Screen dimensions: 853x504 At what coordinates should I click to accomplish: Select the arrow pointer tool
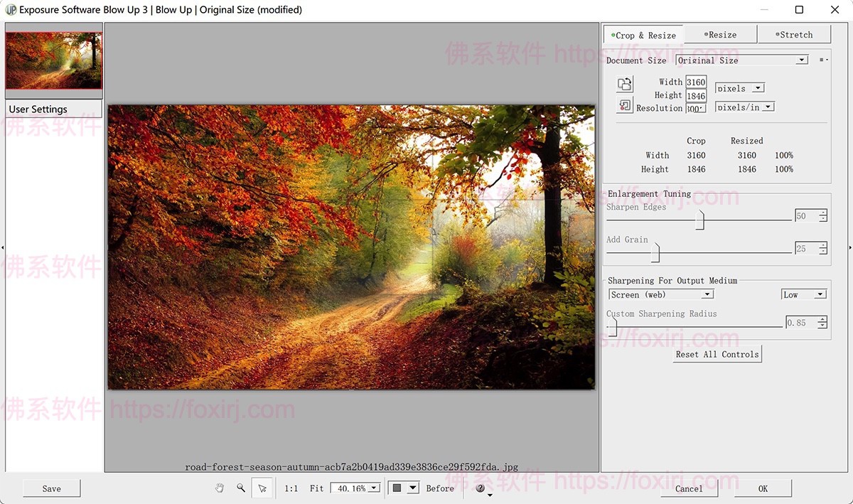[x=262, y=488]
